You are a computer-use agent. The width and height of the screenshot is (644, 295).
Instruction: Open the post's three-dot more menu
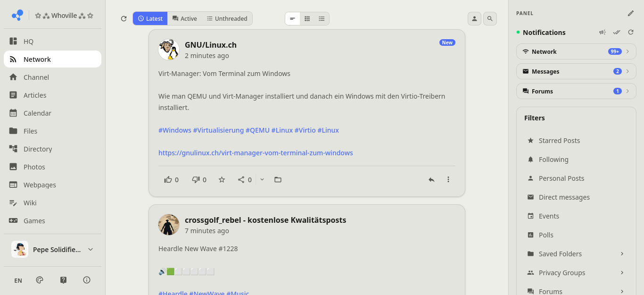[x=448, y=179]
